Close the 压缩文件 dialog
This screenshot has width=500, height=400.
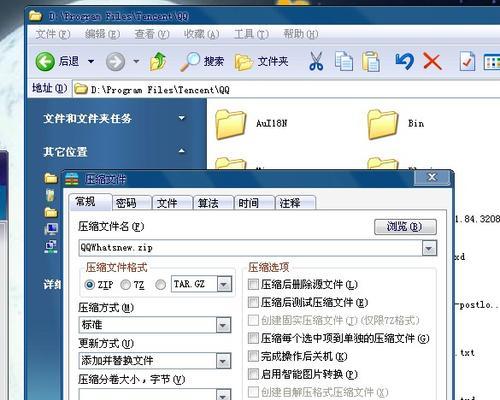[x=432, y=178]
